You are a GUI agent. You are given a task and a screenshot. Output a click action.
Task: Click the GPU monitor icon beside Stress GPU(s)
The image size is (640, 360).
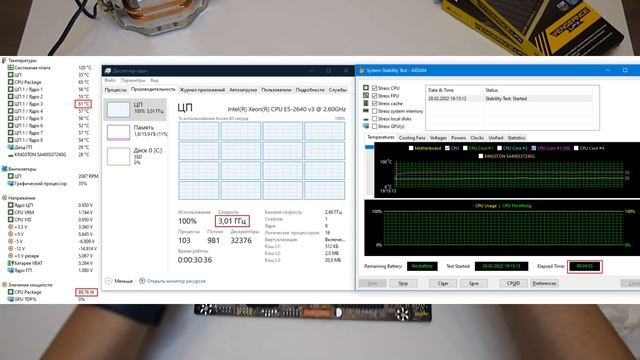pyautogui.click(x=366, y=126)
